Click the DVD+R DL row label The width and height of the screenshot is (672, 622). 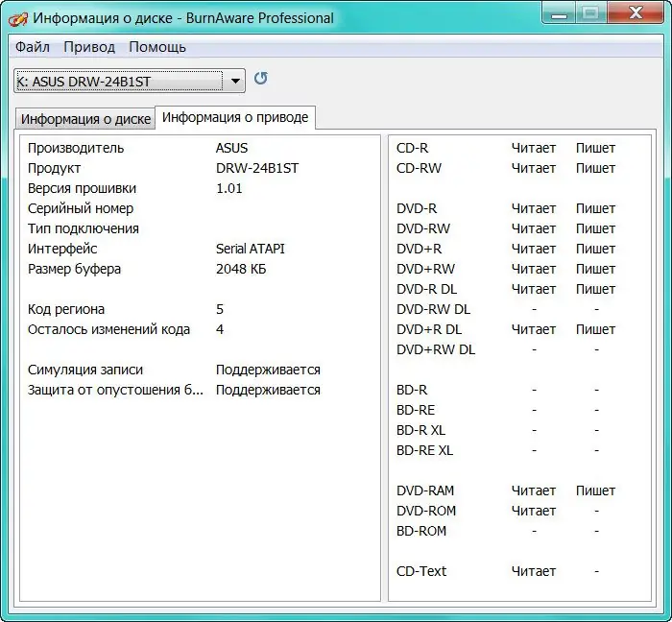pyautogui.click(x=429, y=329)
